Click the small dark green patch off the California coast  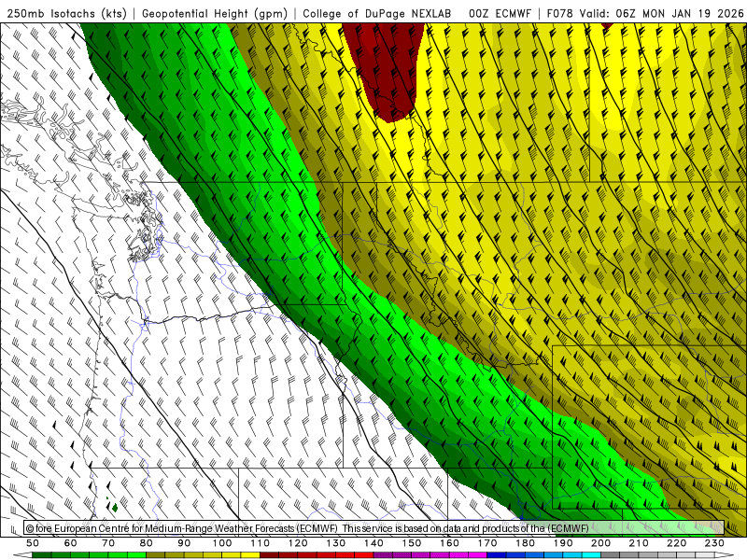(x=115, y=508)
